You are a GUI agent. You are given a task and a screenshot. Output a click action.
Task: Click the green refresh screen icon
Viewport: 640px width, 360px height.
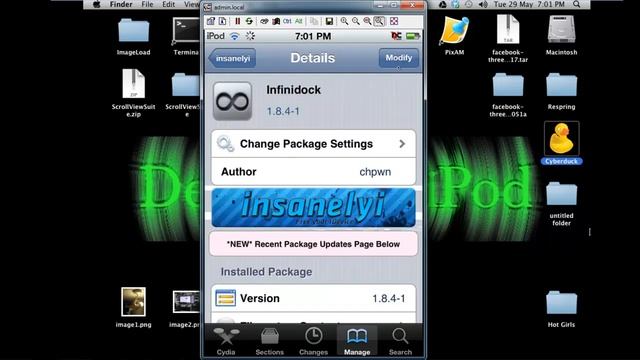tap(249, 21)
